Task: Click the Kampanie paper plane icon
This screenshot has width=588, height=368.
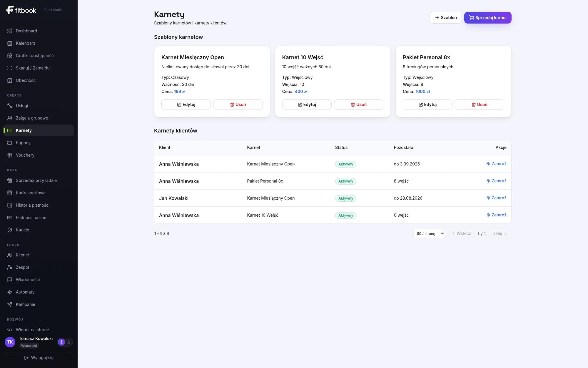Action: (10, 304)
